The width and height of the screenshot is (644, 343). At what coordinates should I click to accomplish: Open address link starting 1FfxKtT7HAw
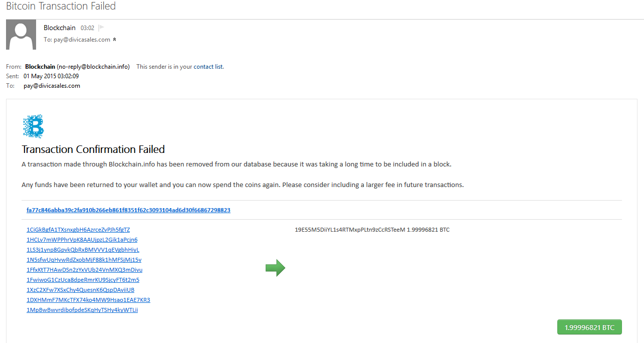tap(85, 270)
